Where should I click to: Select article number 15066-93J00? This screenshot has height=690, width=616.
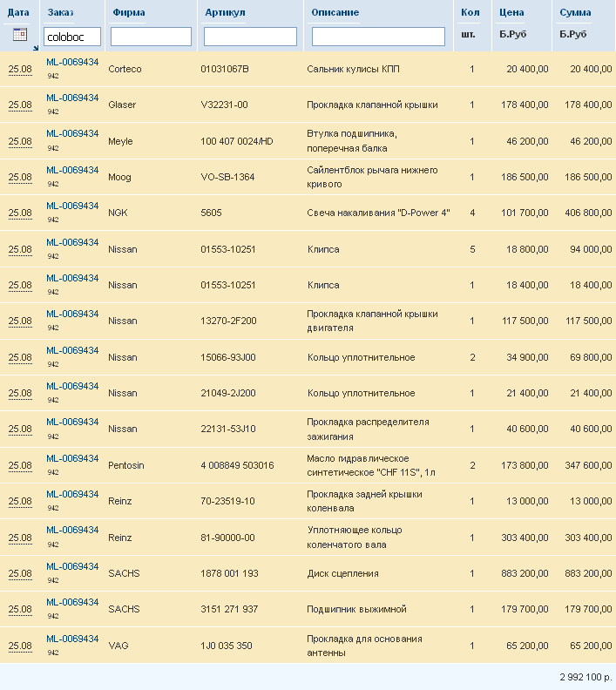[x=228, y=357]
